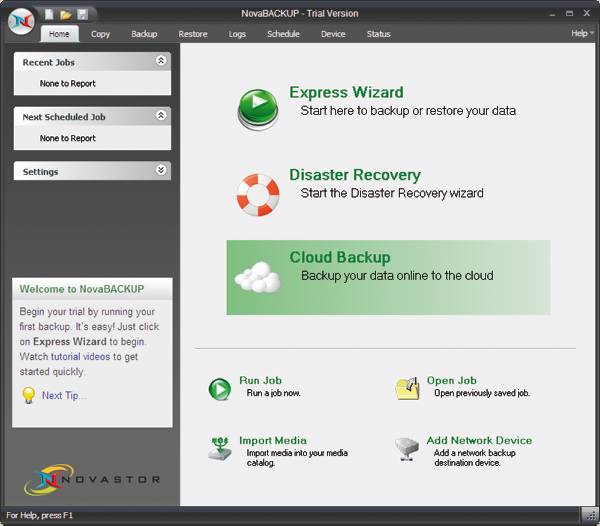This screenshot has width=600, height=526.
Task: Click the Import Media icon
Action: click(x=220, y=448)
